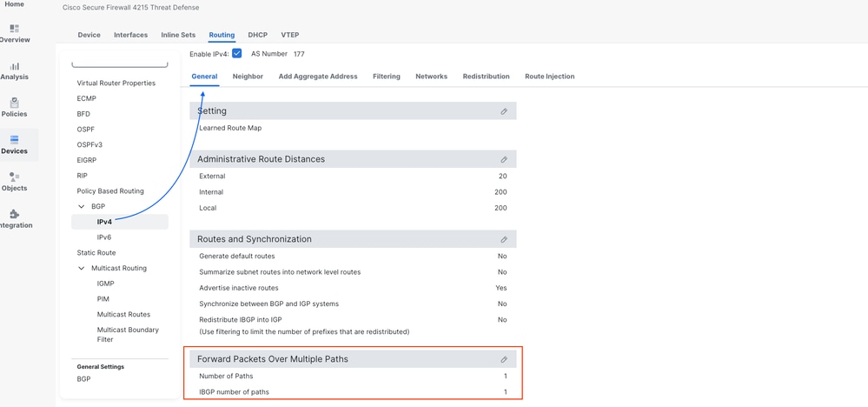
Task: Select ECMP in routing list
Action: (86, 98)
